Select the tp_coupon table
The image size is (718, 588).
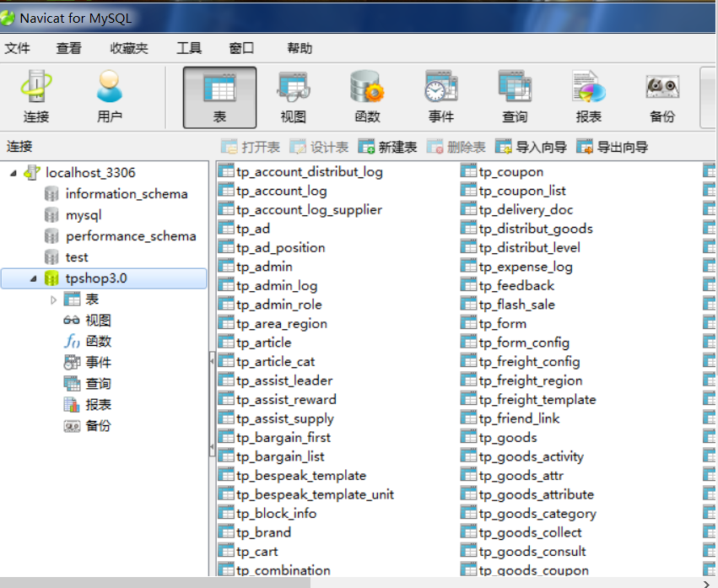click(x=511, y=172)
